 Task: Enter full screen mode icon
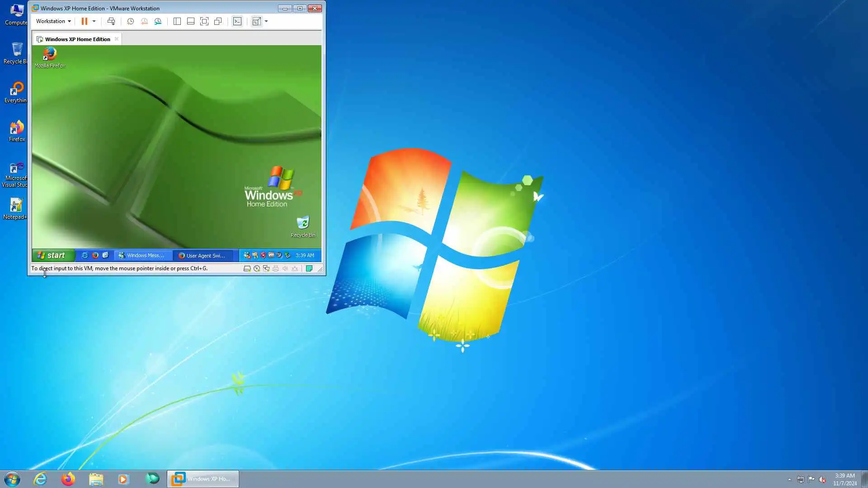(x=204, y=21)
